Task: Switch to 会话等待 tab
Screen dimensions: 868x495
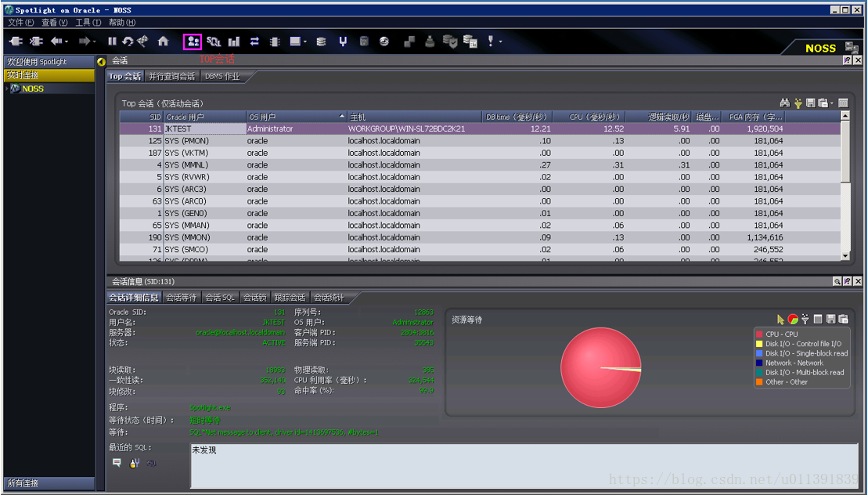Action: pos(181,298)
